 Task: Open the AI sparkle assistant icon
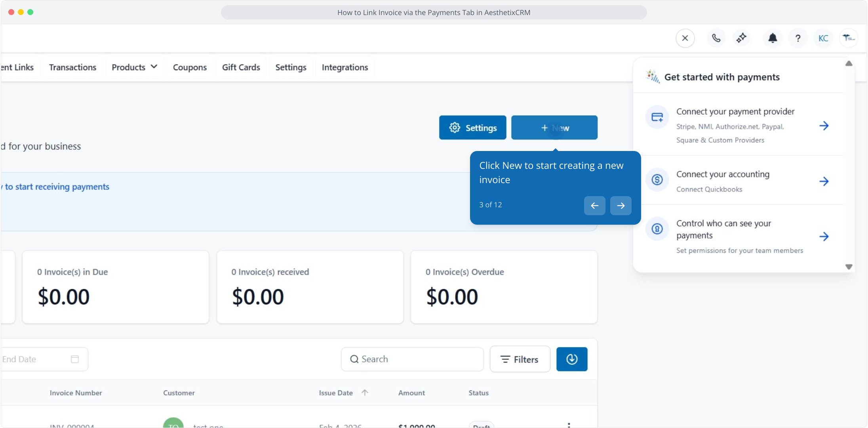(741, 38)
